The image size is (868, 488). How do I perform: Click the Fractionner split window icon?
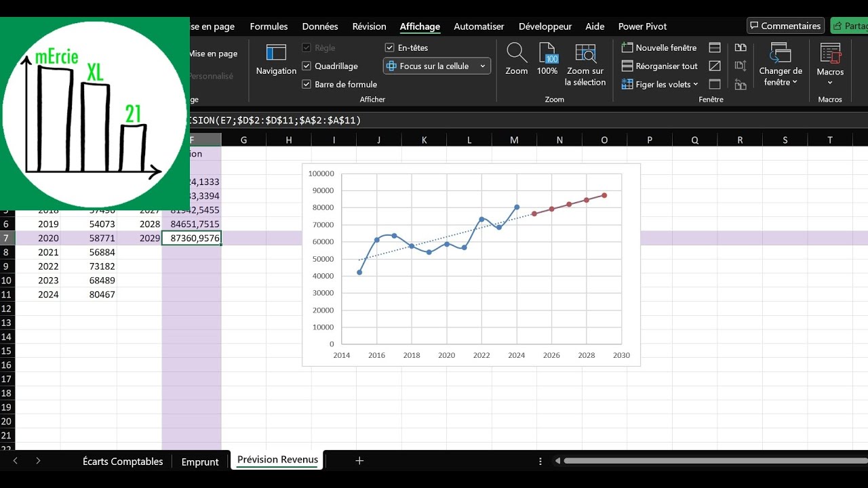coord(715,47)
